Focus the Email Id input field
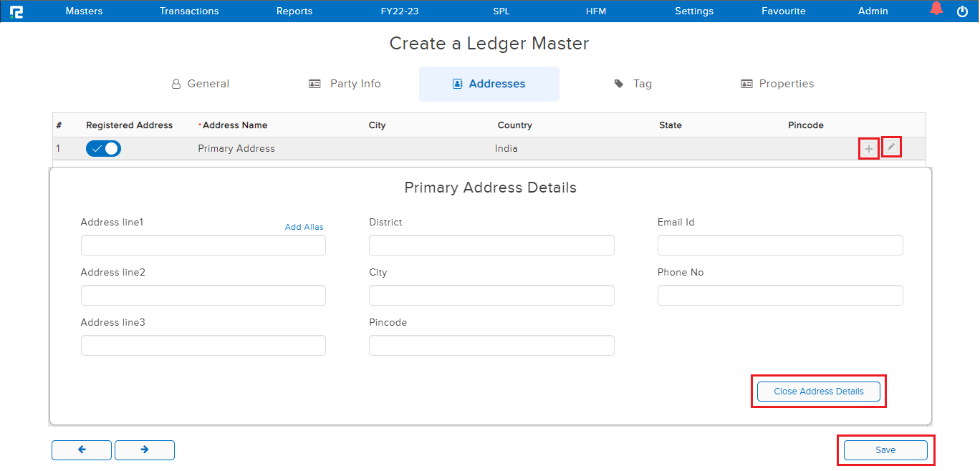The height and width of the screenshot is (471, 980). tap(780, 246)
